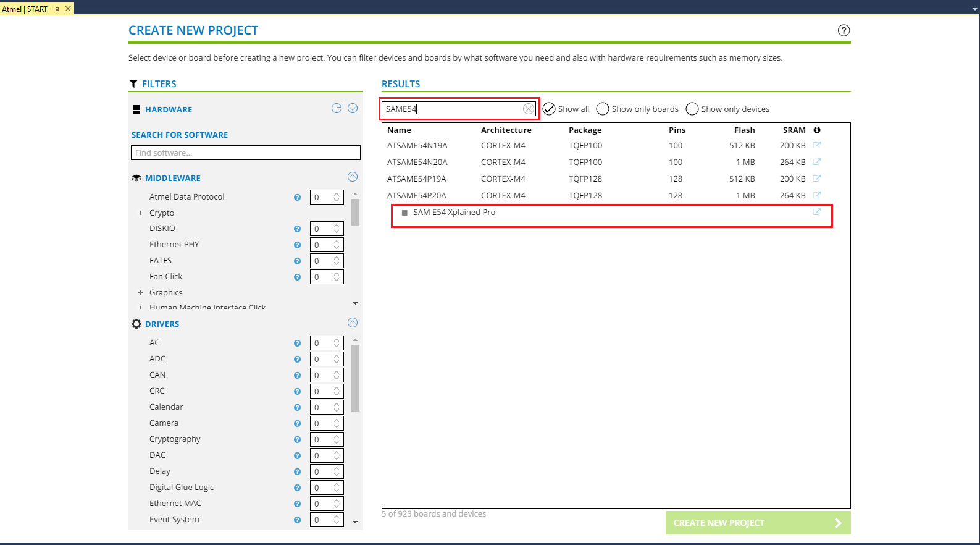Viewport: 980px width, 545px height.
Task: Open external link icon for ATSAME54N19A
Action: tap(816, 145)
